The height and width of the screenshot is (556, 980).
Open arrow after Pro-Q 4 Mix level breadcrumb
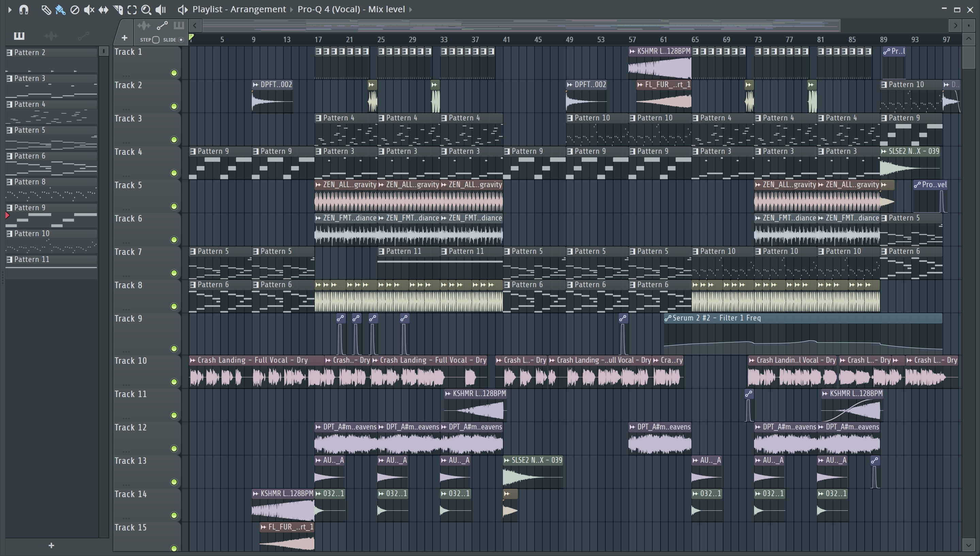click(x=411, y=10)
